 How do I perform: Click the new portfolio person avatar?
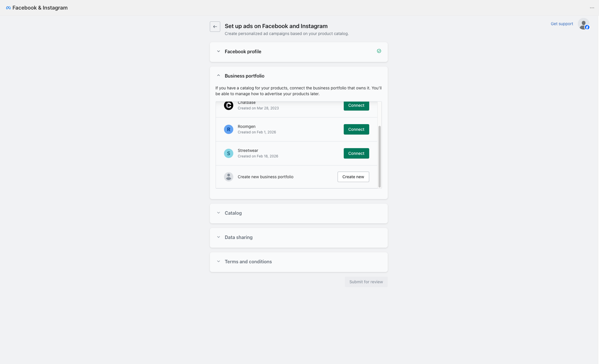[x=229, y=177]
